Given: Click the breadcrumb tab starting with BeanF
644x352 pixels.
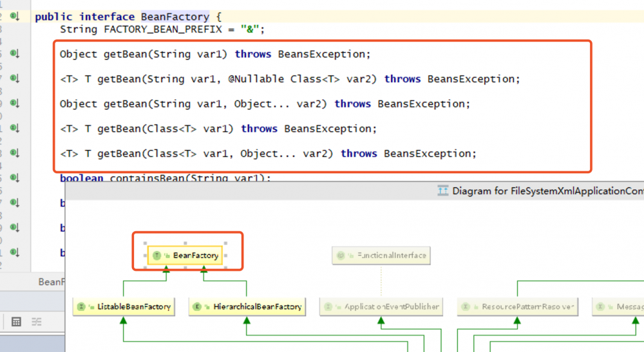Looking at the screenshot, I should click(x=52, y=282).
